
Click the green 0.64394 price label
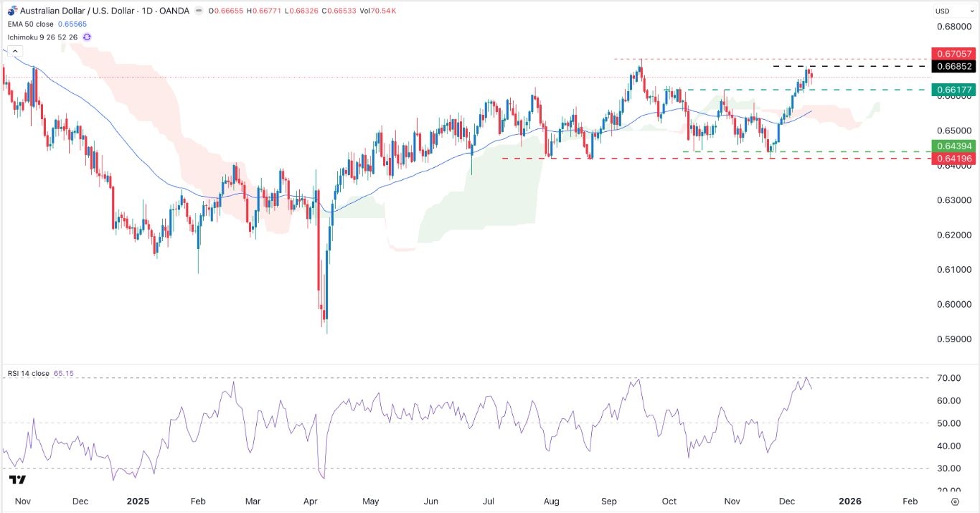click(x=954, y=146)
